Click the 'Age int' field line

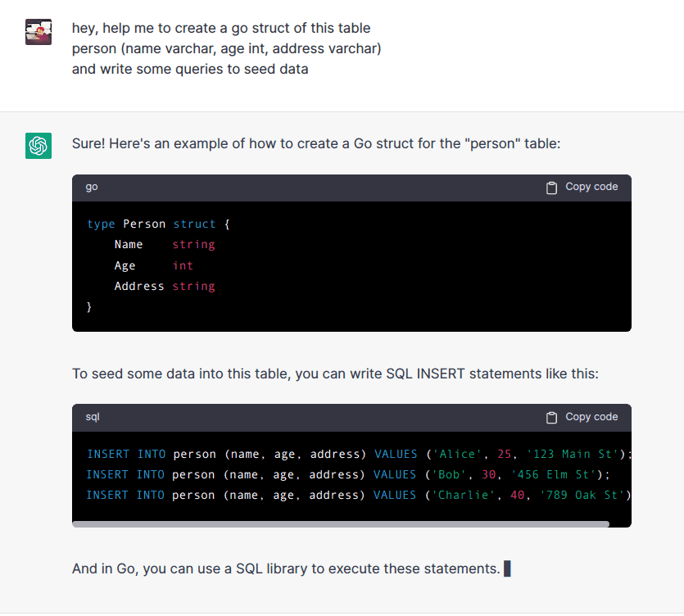[154, 265]
